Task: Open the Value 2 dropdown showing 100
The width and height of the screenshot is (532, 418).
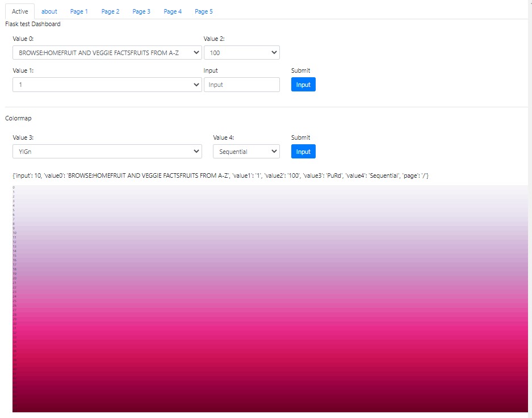Action: [x=242, y=52]
